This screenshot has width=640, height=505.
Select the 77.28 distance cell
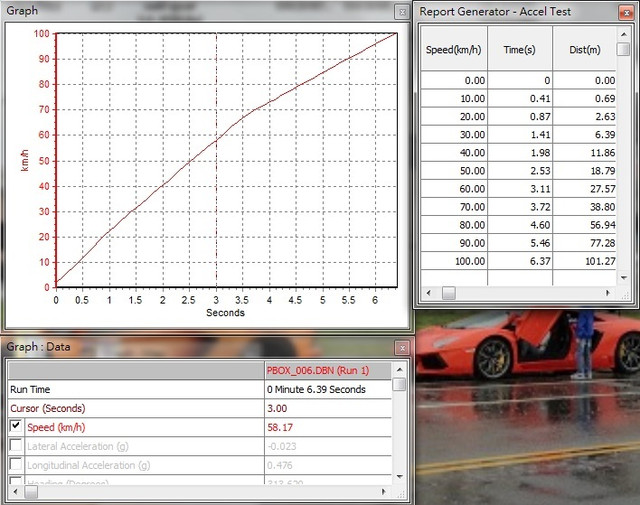click(584, 243)
